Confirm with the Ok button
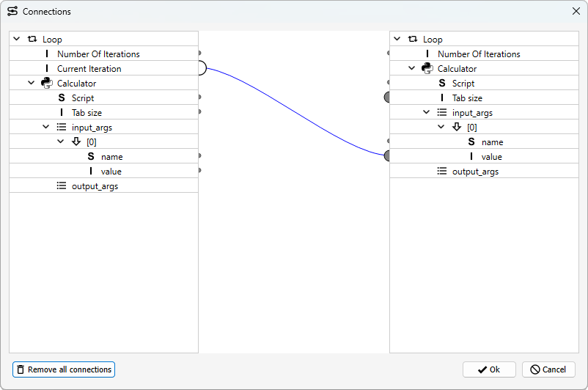The image size is (588, 390). point(489,369)
